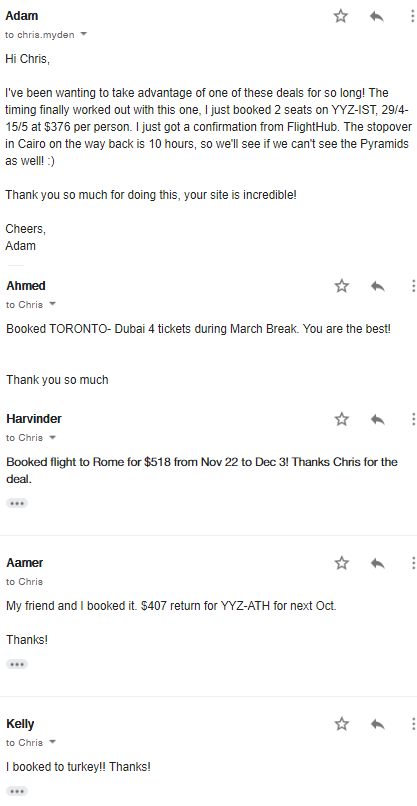This screenshot has height=806, width=417.
Task: Reply to Aamer's email
Action: point(377,563)
